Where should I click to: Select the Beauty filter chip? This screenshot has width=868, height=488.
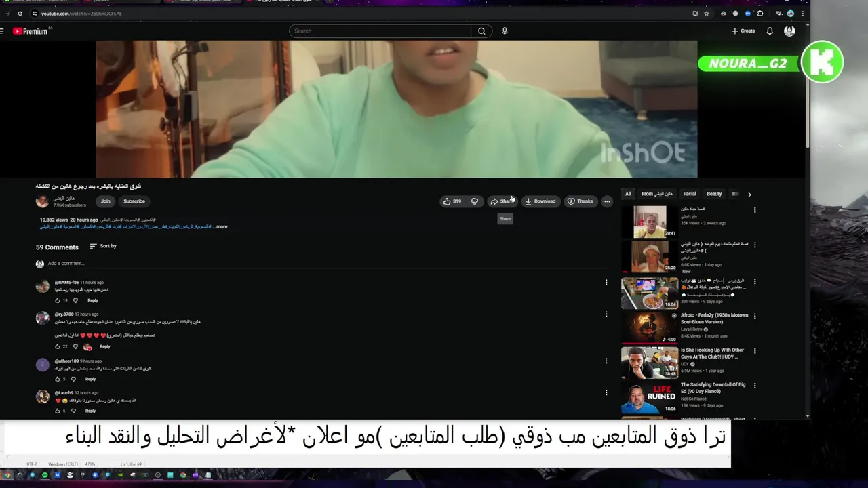(x=714, y=194)
